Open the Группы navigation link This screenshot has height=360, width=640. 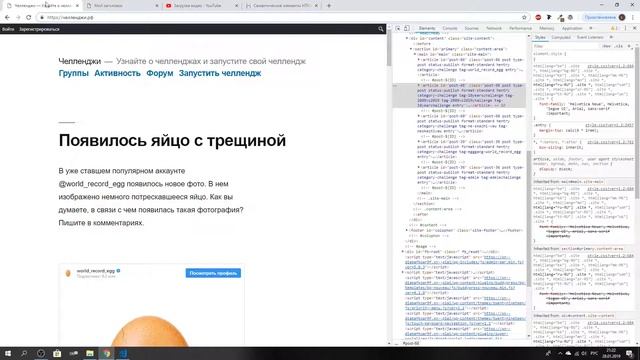[x=73, y=73]
